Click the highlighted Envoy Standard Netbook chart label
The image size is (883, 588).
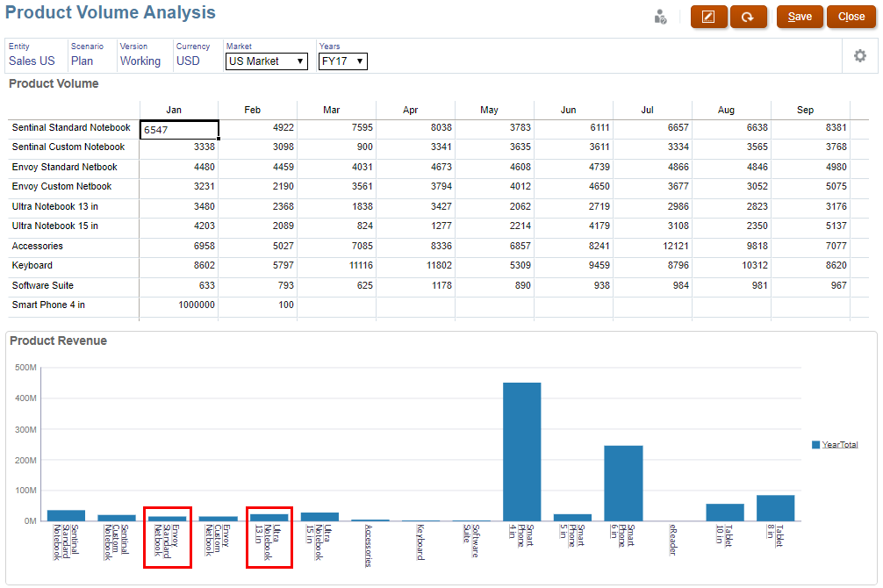(x=167, y=538)
